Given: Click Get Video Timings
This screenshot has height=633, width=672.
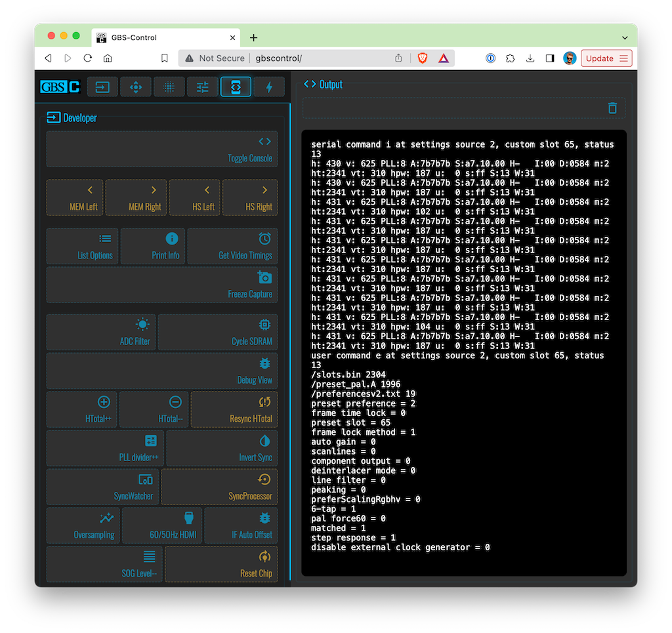Looking at the screenshot, I should (x=232, y=246).
